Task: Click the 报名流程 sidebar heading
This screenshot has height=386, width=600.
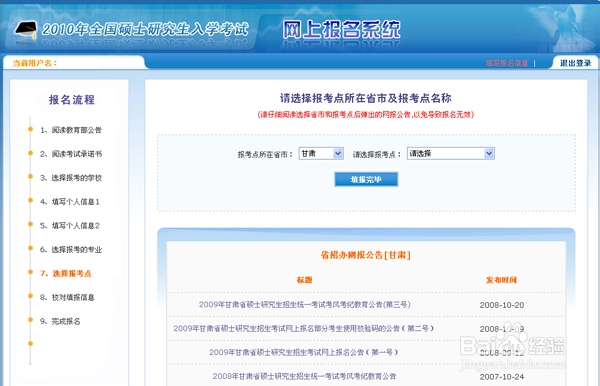Action: click(72, 100)
